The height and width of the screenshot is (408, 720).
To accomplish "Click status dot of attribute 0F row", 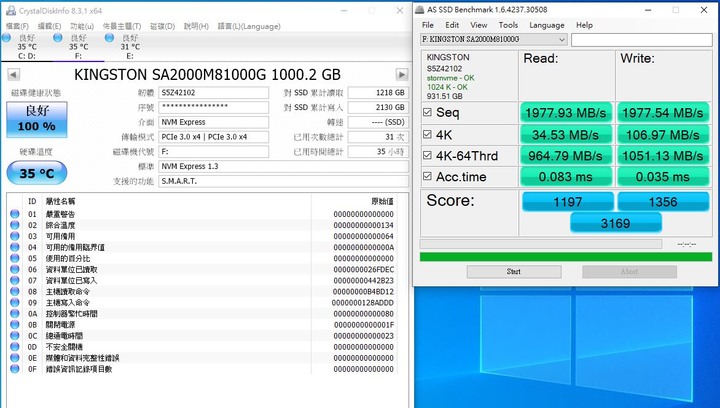I will click(x=15, y=369).
